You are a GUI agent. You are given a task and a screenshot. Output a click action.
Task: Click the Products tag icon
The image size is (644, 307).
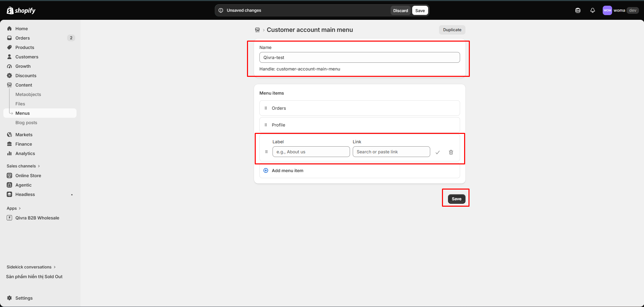point(9,47)
